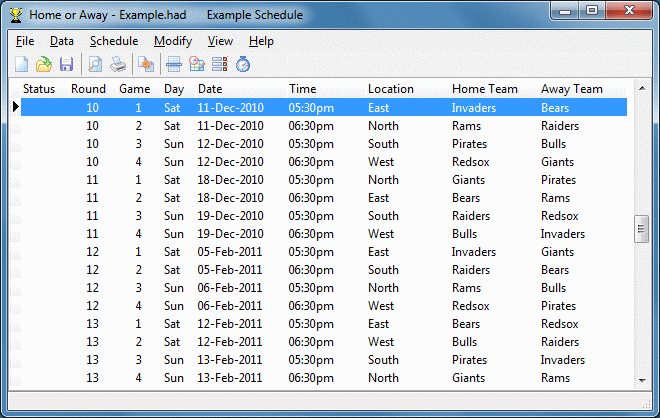
Task: Open print preview via the magnifier page icon
Action: click(95, 64)
